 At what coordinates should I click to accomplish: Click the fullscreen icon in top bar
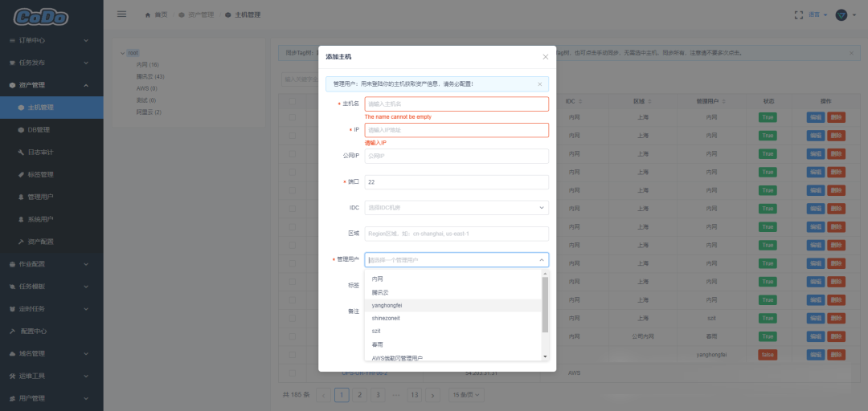click(798, 14)
